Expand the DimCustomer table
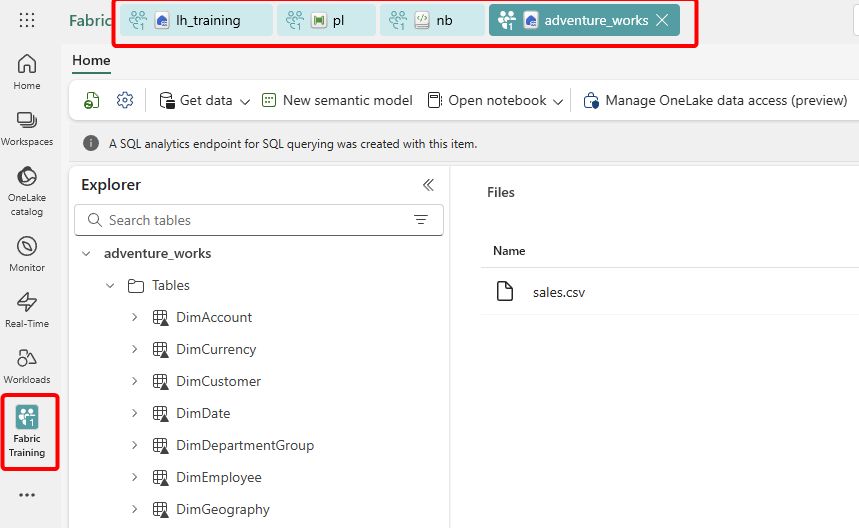Screen dimensions: 859x528 pyautogui.click(x=135, y=381)
